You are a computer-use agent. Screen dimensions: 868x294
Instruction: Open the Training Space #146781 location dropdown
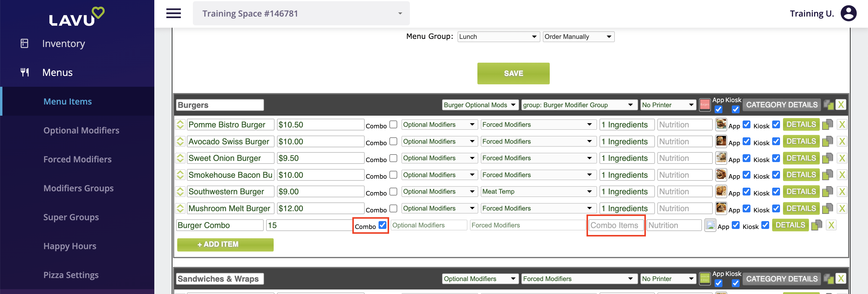[x=301, y=14]
